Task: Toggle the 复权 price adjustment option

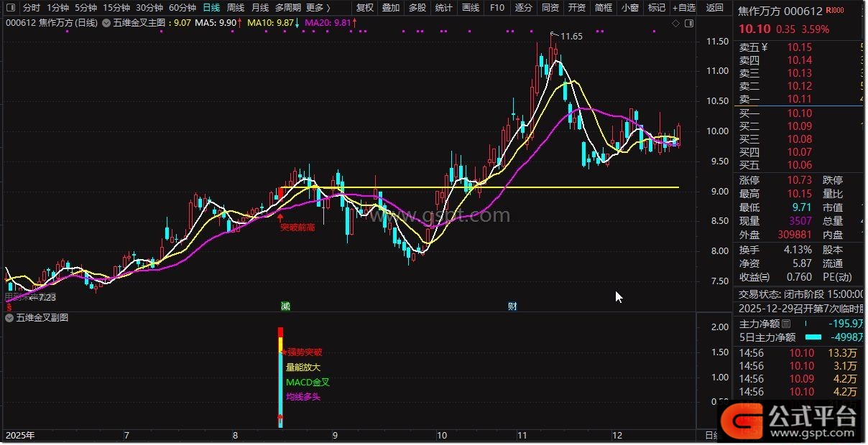Action: point(365,8)
